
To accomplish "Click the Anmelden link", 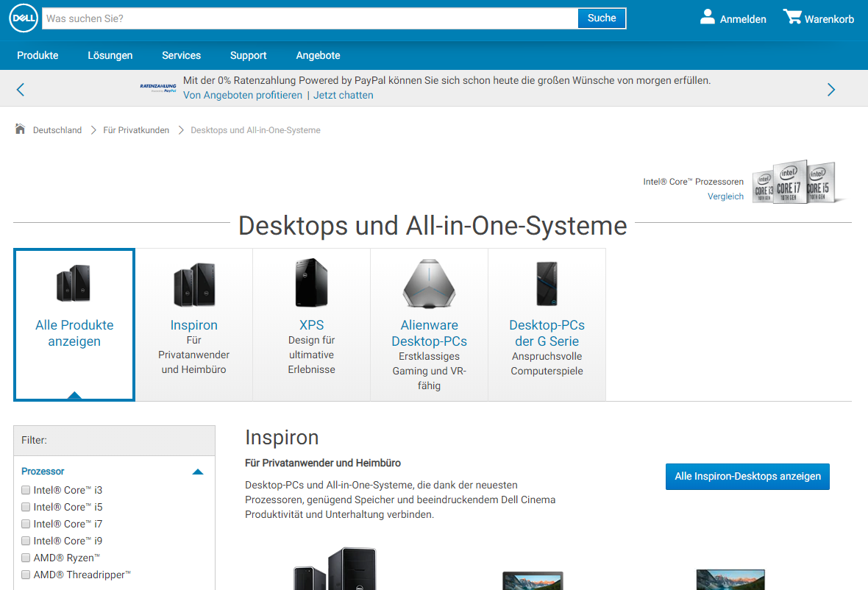I will [x=743, y=19].
